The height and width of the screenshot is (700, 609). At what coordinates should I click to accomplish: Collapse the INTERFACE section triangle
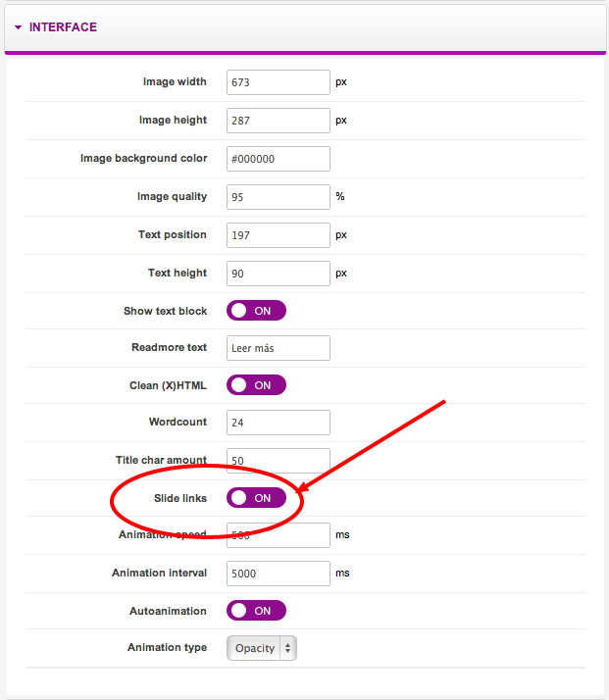18,27
